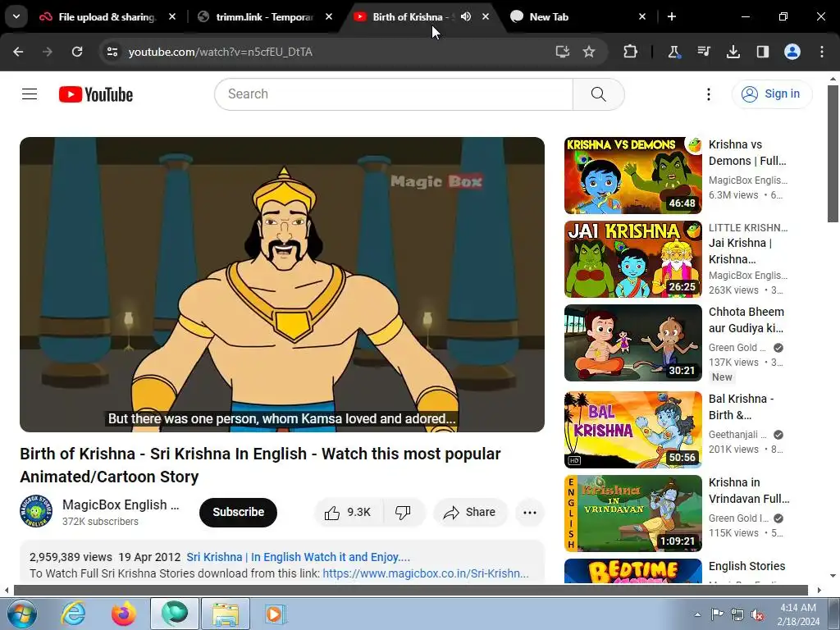Open more actions ellipsis under video

pyautogui.click(x=529, y=512)
